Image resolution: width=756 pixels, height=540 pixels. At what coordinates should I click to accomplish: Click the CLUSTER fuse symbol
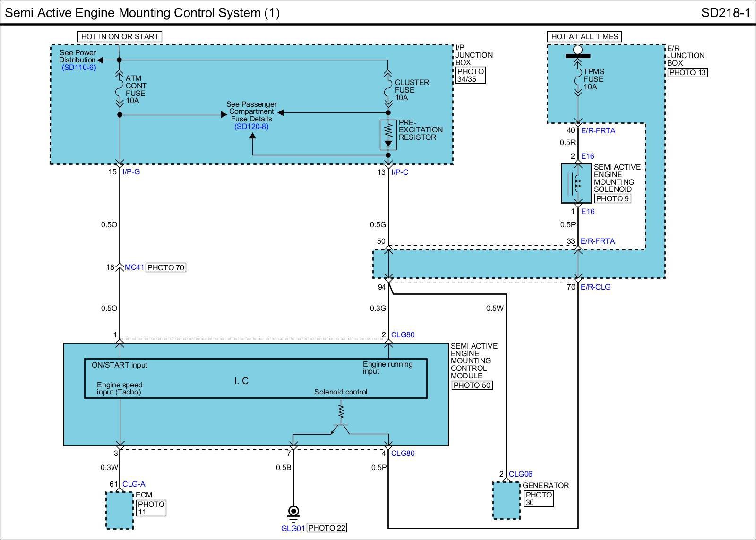tap(388, 90)
